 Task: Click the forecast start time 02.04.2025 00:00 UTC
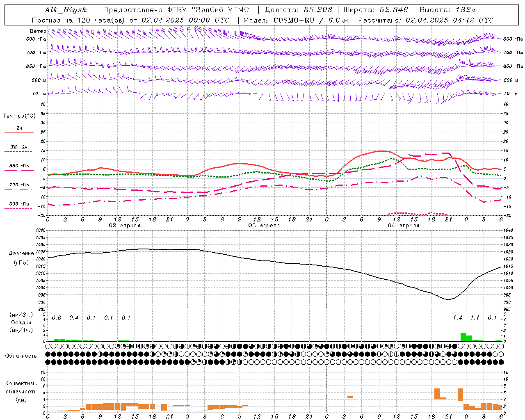click(x=185, y=20)
